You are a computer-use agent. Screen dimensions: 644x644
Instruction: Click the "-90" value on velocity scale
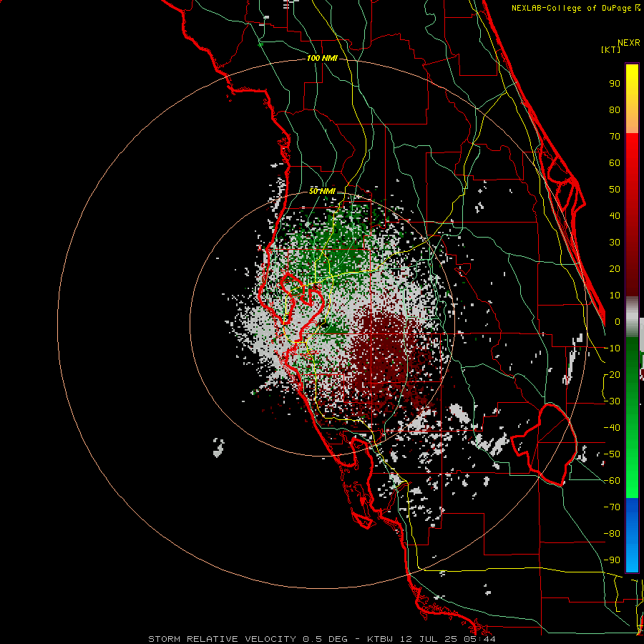[612, 560]
